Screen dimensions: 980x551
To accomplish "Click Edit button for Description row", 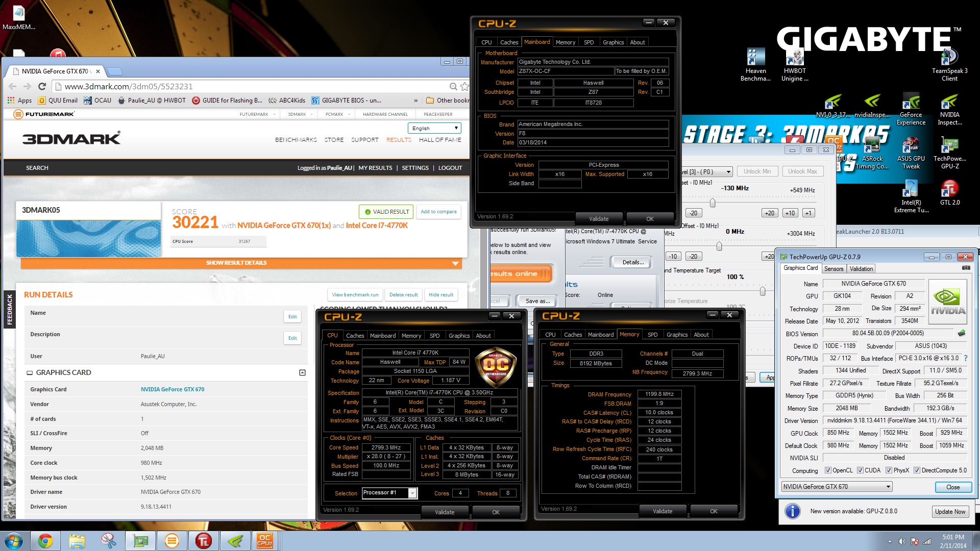I will (x=292, y=338).
